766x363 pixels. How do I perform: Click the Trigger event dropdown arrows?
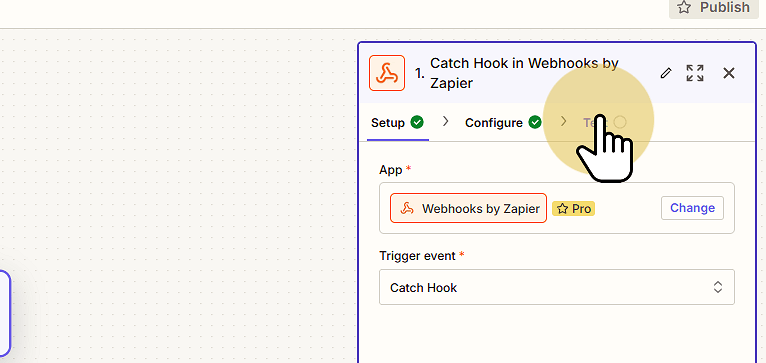pos(718,287)
